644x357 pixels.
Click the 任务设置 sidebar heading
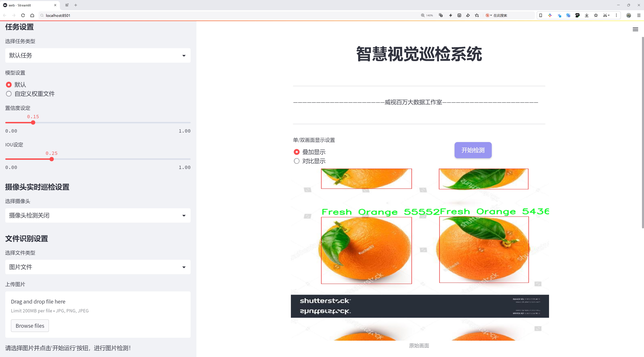coord(19,27)
